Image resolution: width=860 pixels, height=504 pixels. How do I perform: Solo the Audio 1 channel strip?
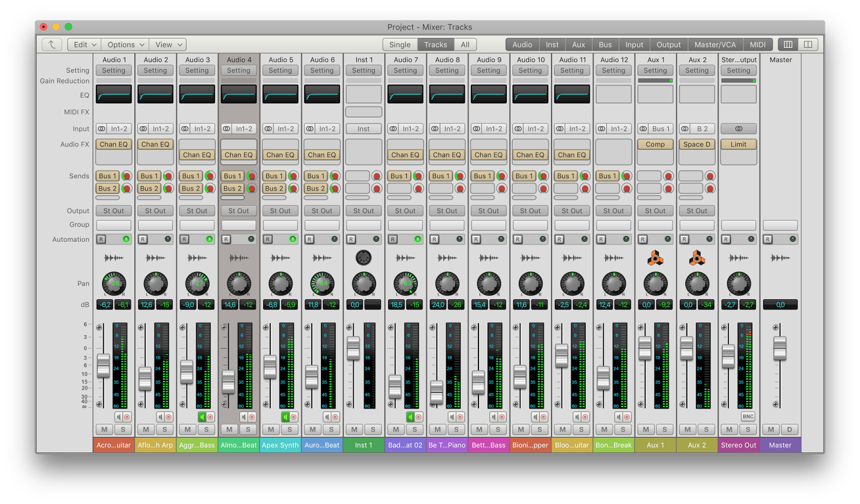[x=123, y=429]
